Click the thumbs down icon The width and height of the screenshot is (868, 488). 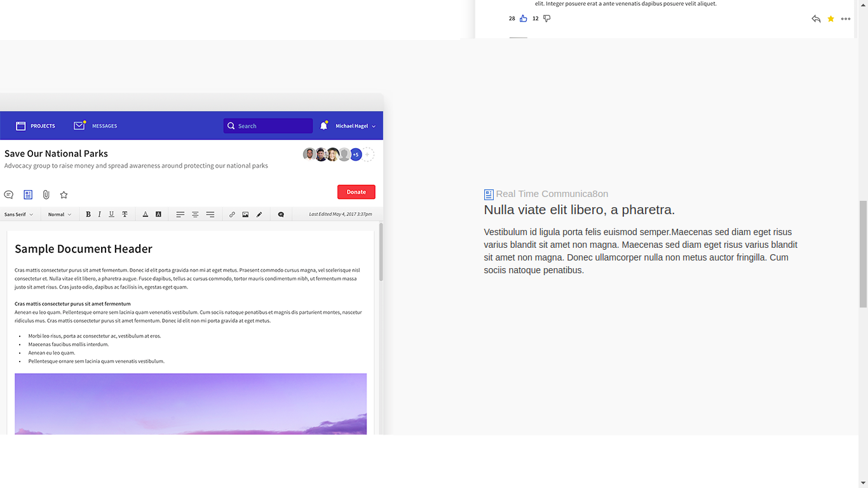[x=546, y=18]
